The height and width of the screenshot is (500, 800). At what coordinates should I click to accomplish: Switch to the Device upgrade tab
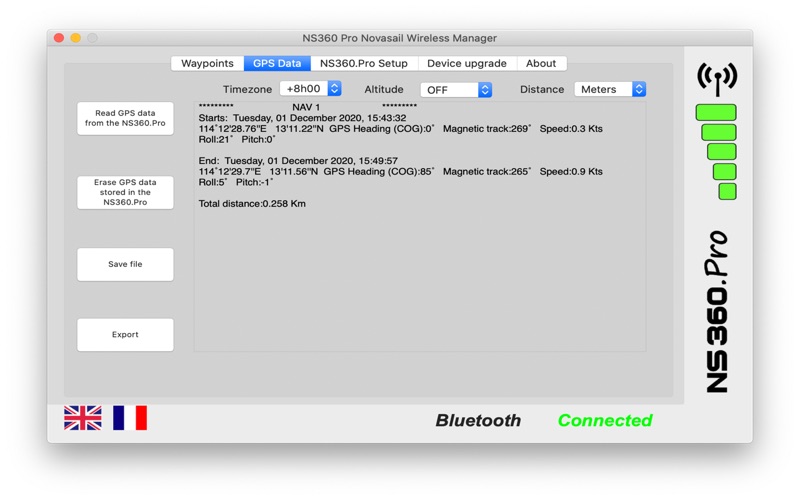[467, 63]
